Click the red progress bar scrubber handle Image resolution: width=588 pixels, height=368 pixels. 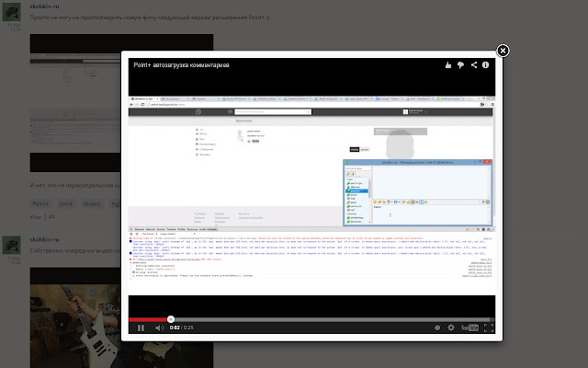171,319
